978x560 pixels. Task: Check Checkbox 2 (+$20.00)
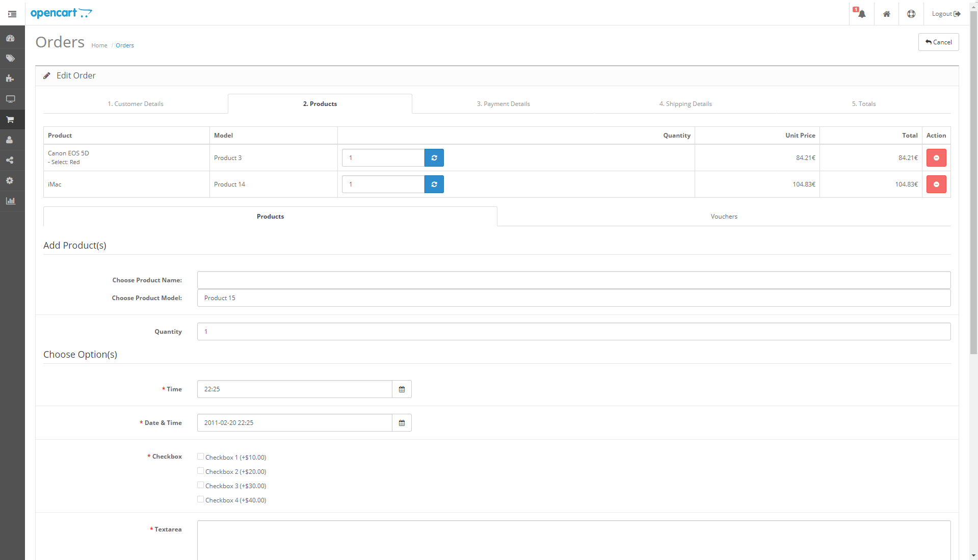click(200, 471)
